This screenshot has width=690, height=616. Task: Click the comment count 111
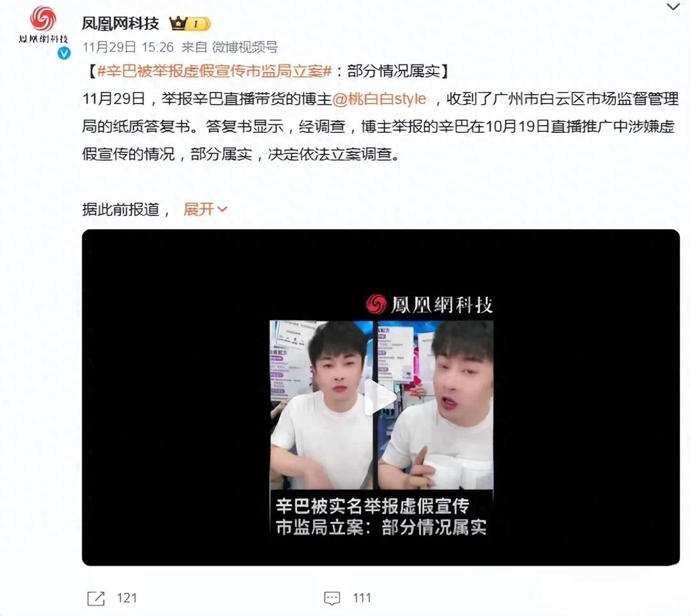[x=362, y=598]
